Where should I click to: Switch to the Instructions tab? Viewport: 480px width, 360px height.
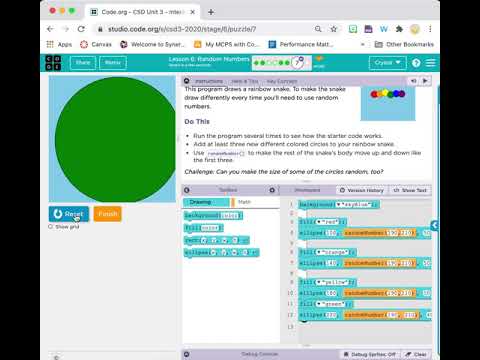coord(209,81)
